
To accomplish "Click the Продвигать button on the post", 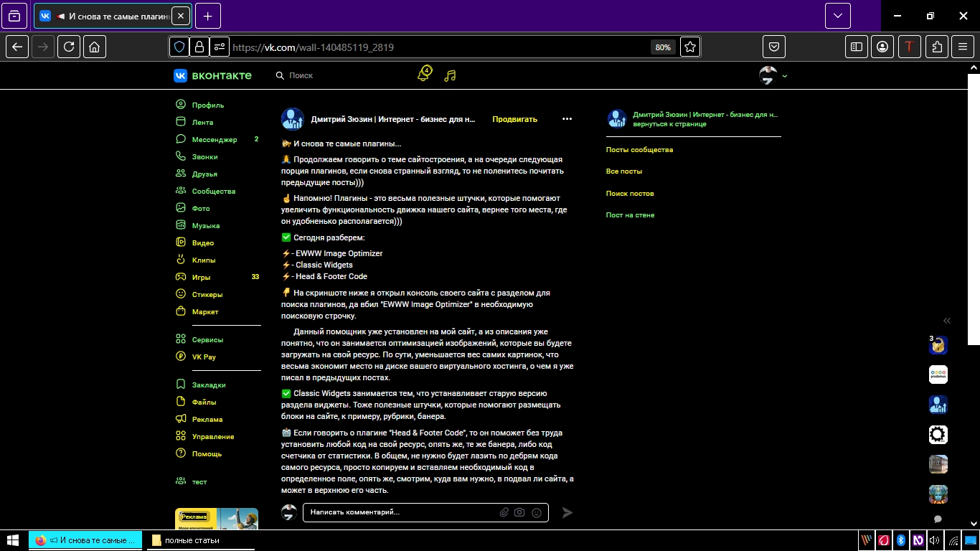I will click(x=514, y=119).
